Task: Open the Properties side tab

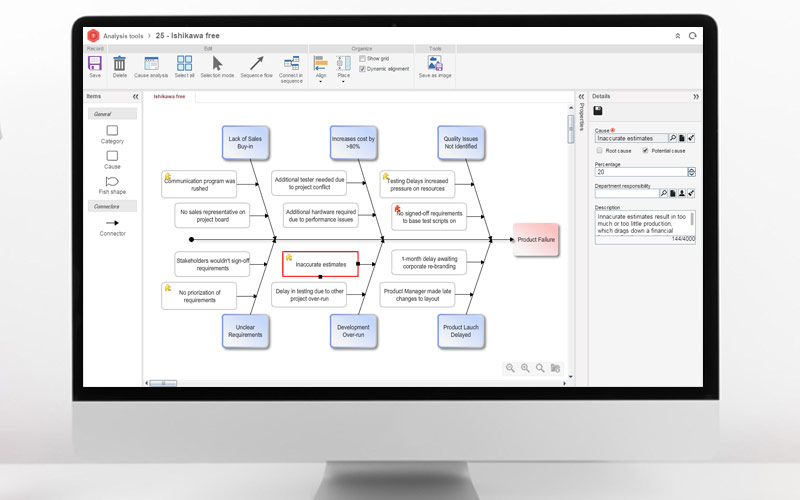Action: (x=582, y=116)
